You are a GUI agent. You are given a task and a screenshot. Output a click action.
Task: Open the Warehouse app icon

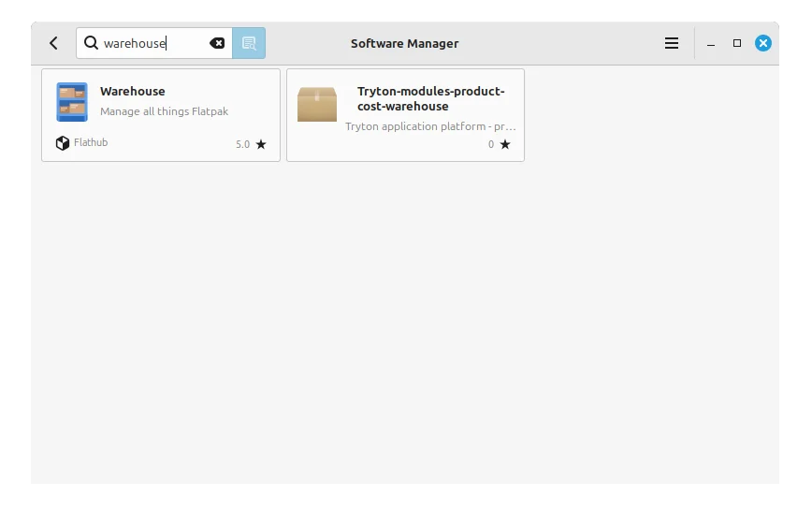point(72,102)
